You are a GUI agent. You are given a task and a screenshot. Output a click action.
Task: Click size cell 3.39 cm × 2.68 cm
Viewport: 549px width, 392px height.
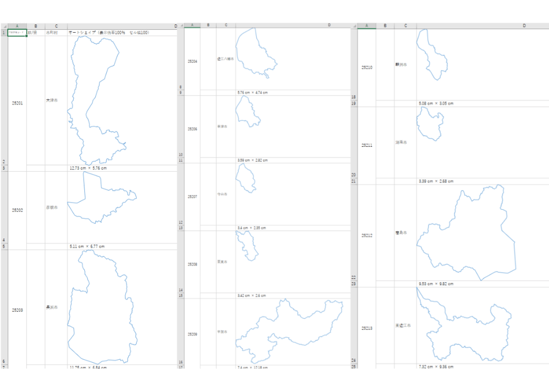[482, 181]
